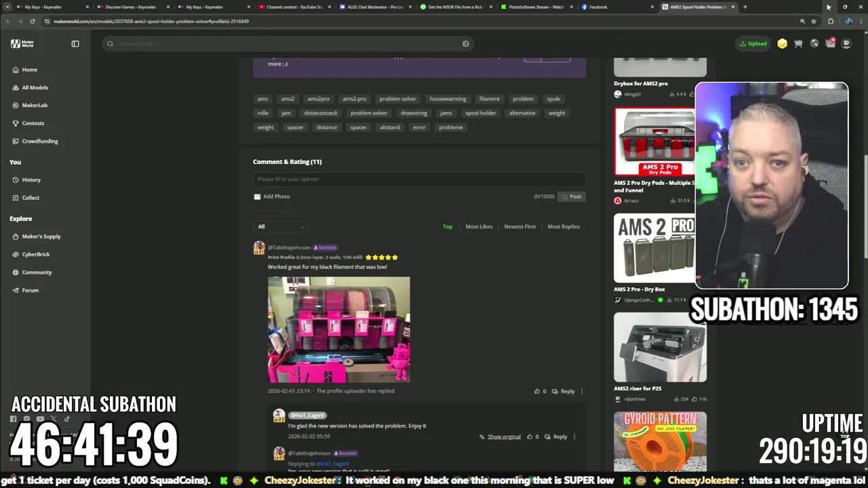Click TabithaJohnson's avatar on the top comment
The width and height of the screenshot is (868, 488).
click(x=259, y=248)
